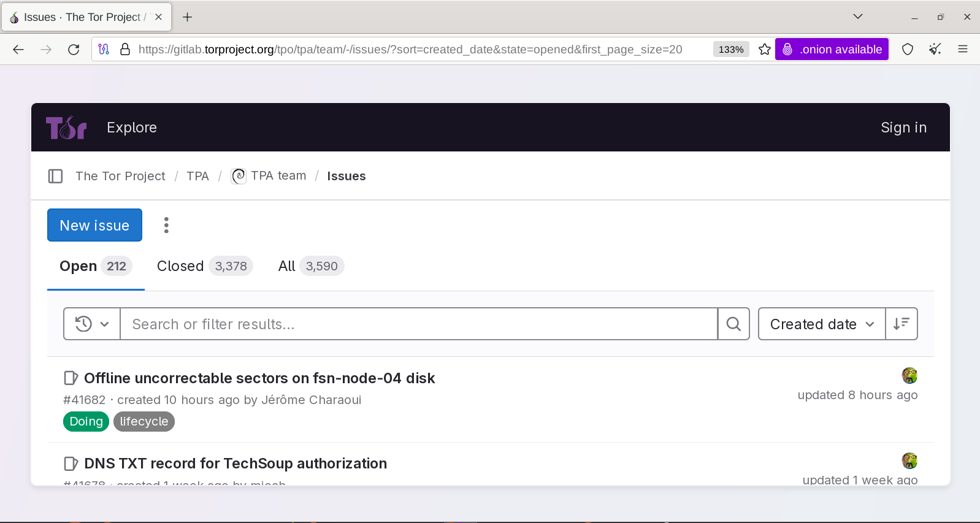Click assignee avatar of DNS TXT issue

tap(909, 460)
